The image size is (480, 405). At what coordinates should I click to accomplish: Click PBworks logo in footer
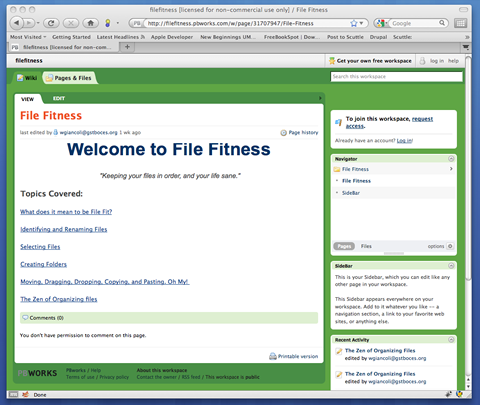(x=37, y=373)
